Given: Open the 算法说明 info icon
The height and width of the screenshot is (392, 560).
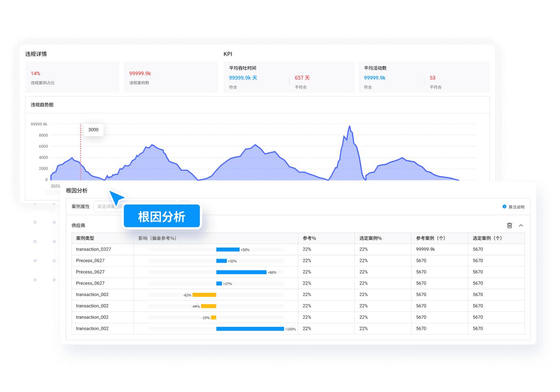Looking at the screenshot, I should click(504, 207).
